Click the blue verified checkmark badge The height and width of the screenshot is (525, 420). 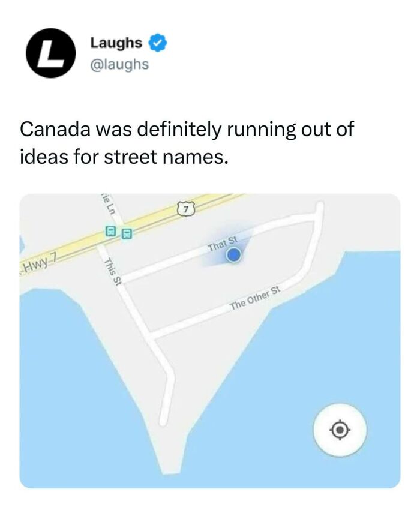pyautogui.click(x=157, y=43)
